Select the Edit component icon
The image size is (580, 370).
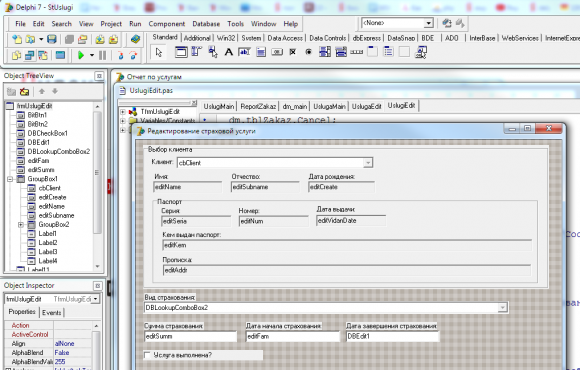click(x=245, y=52)
